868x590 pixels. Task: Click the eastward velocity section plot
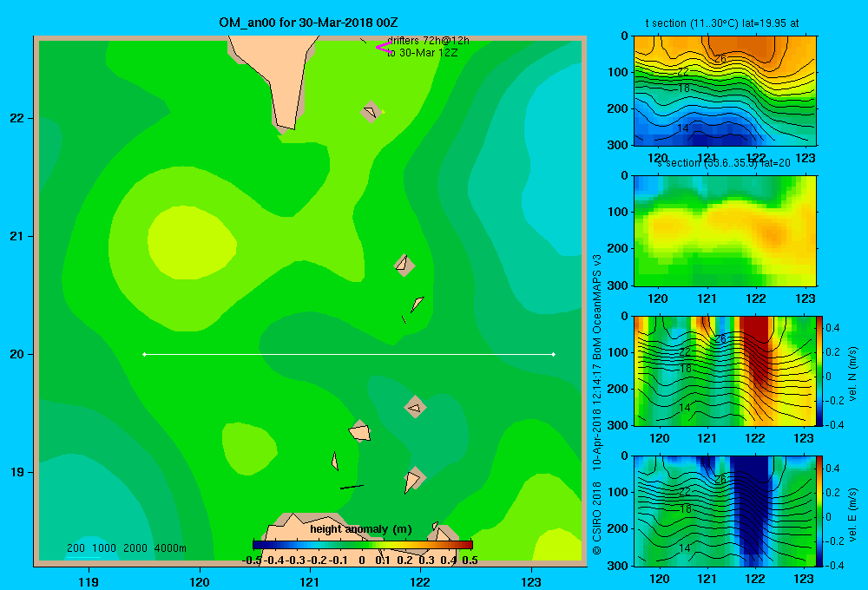(x=725, y=511)
